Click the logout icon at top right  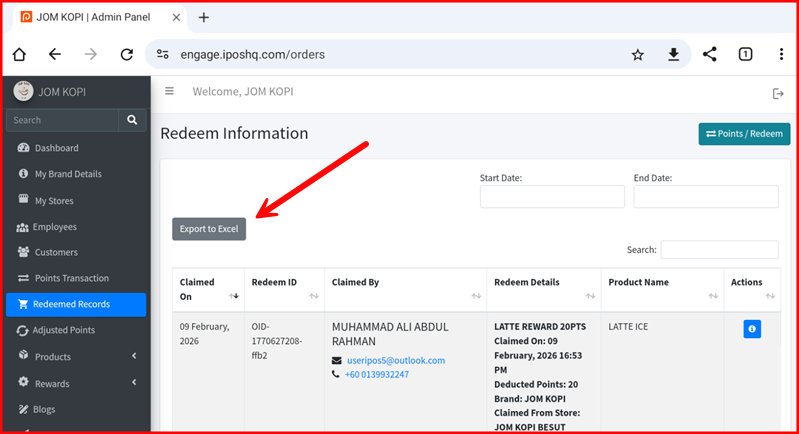[x=778, y=93]
